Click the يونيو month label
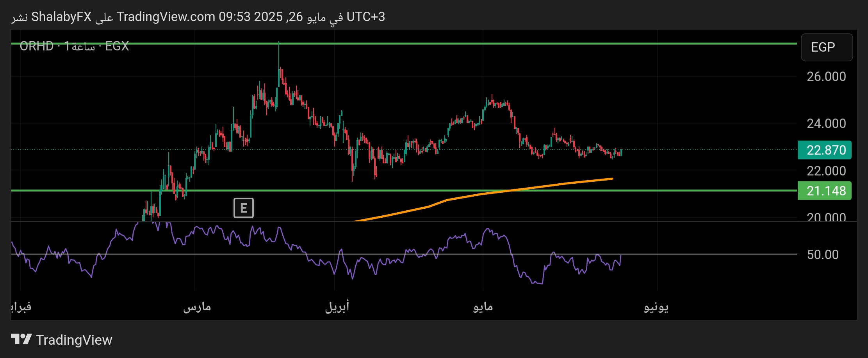The image size is (868, 358). pos(656,307)
